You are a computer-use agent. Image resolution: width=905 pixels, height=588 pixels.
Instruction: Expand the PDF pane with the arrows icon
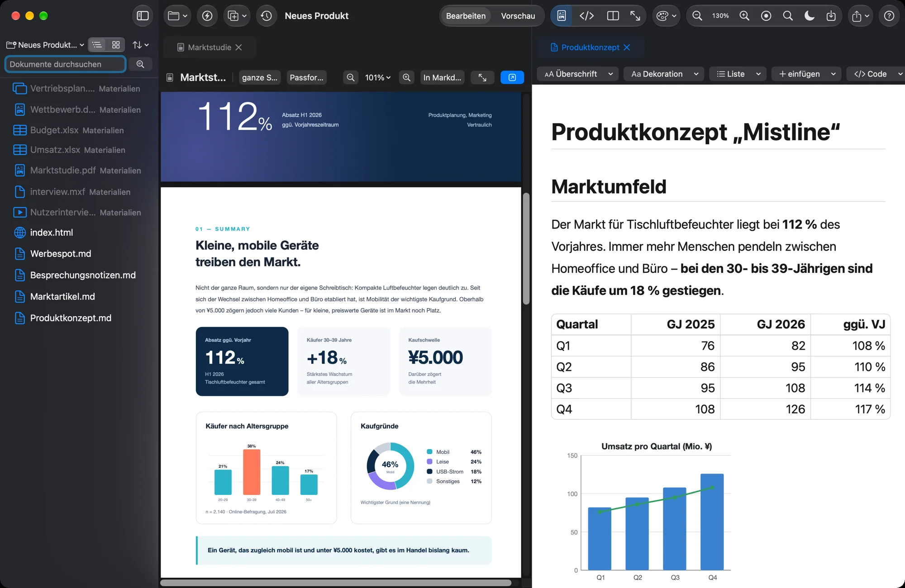(482, 77)
